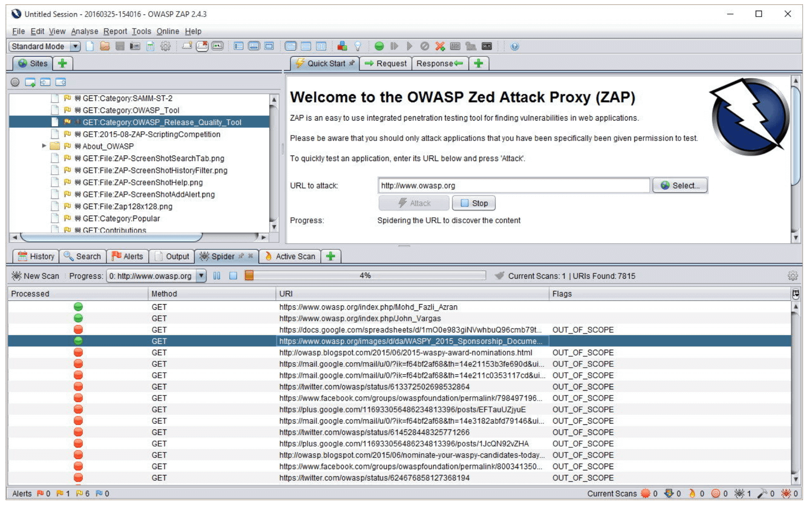Click the URL to attack input field
Screen dimensions: 812x507
point(513,185)
